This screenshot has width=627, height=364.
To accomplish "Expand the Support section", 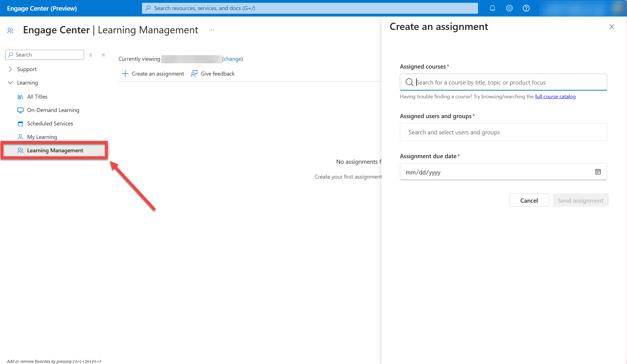I will tap(10, 69).
